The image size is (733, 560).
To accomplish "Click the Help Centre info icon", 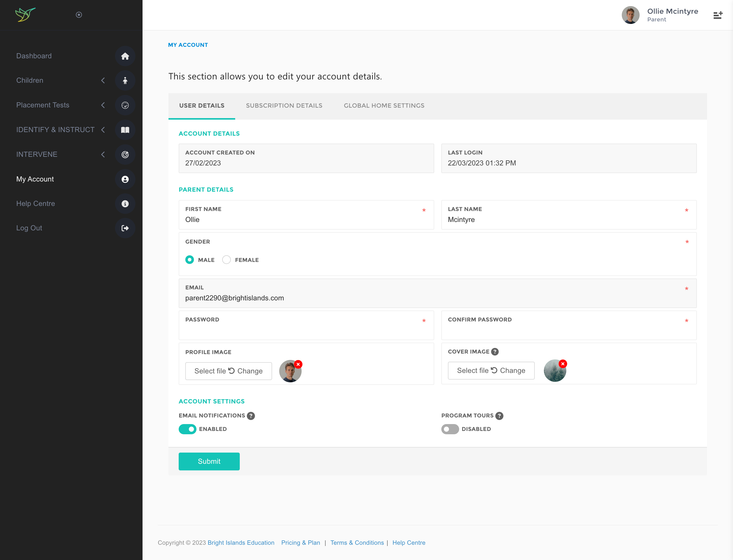I will click(x=125, y=204).
